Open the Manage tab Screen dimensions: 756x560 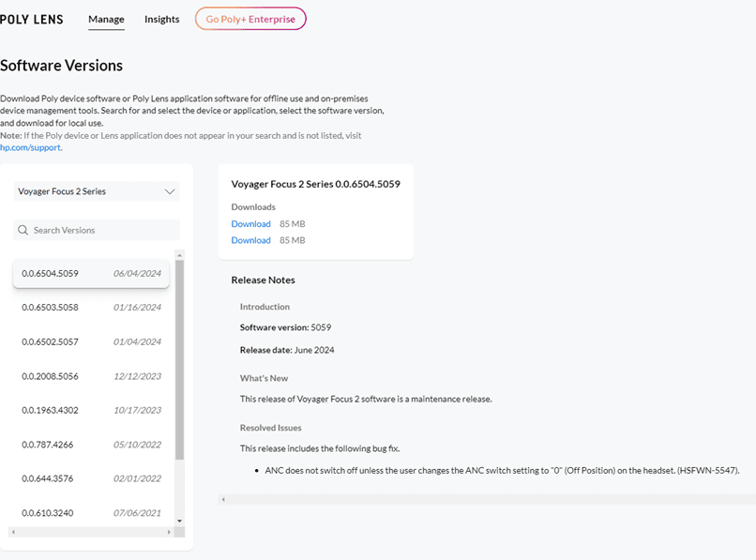(x=106, y=19)
